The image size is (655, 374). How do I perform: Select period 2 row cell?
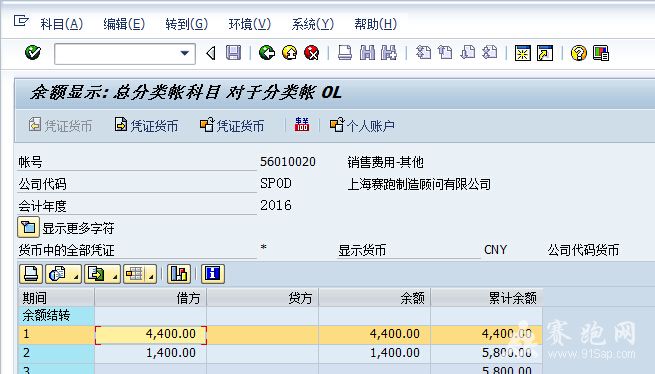tap(56, 353)
